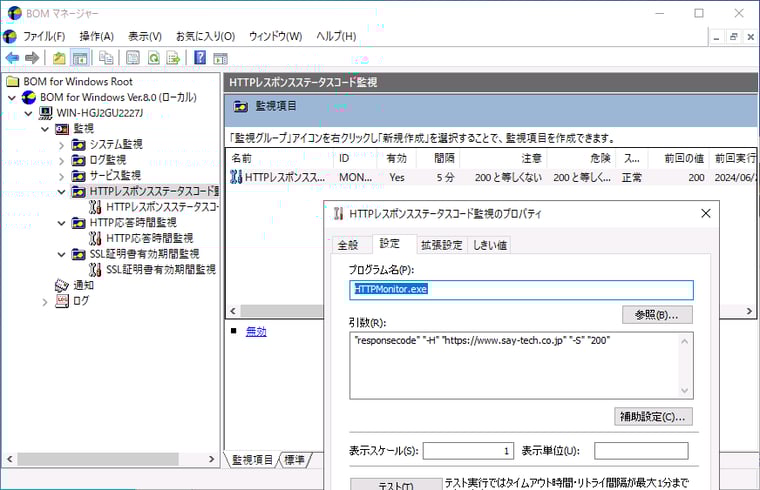Select the 監視項目 tab at bottom
Screen dimensions: 760x490
(252, 459)
